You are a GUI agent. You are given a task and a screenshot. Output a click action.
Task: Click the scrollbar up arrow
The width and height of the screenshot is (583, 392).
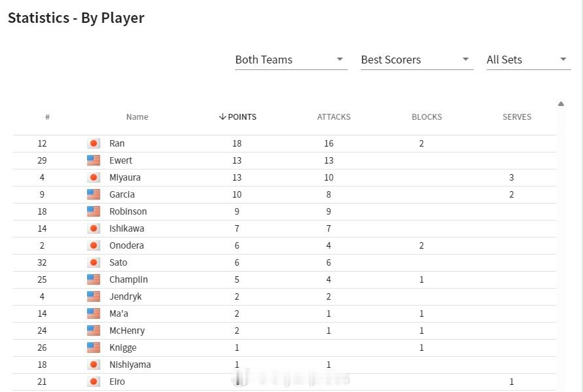pos(561,104)
